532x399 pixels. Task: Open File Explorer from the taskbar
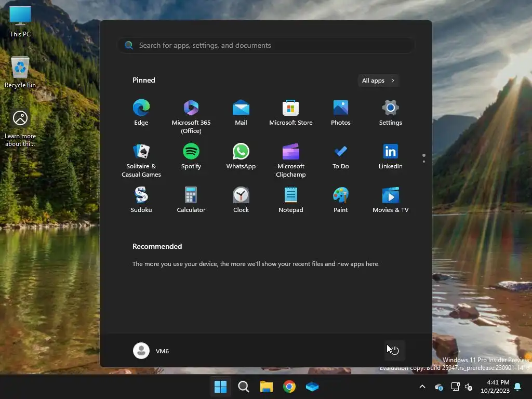click(267, 387)
